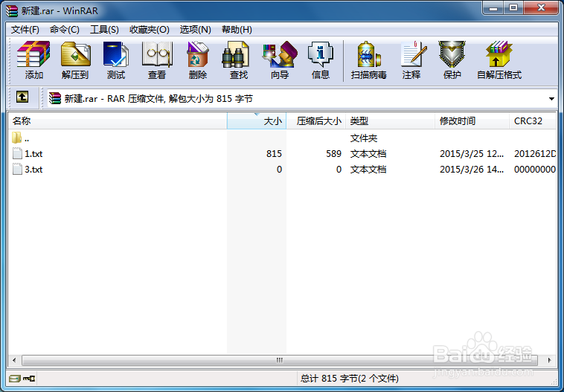Sort by Modified (修改时间) column header
This screenshot has height=392, width=564.
472,121
